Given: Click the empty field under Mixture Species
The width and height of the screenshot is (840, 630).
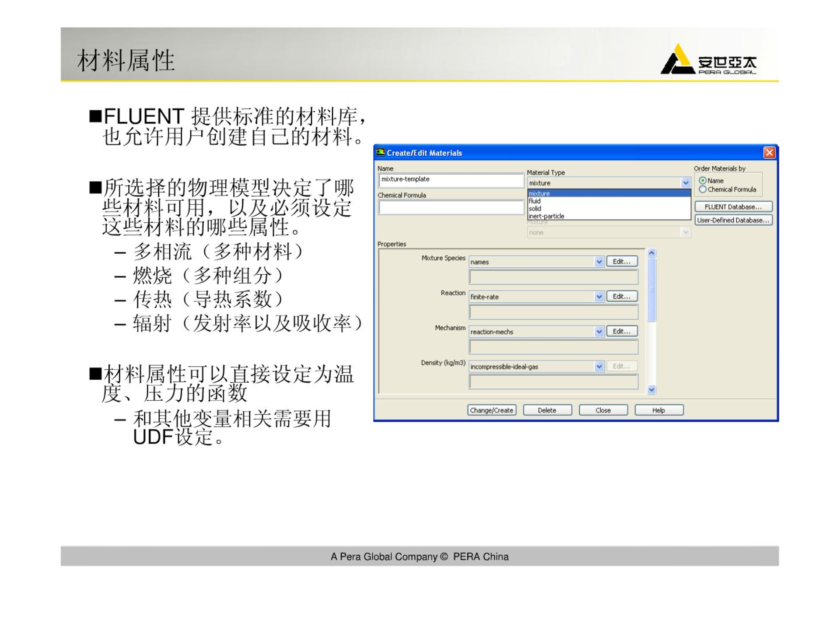Looking at the screenshot, I should 553,277.
